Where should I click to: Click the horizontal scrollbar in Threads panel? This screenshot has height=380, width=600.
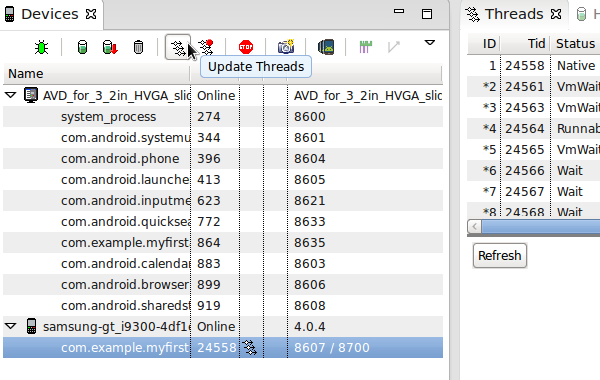[x=540, y=227]
